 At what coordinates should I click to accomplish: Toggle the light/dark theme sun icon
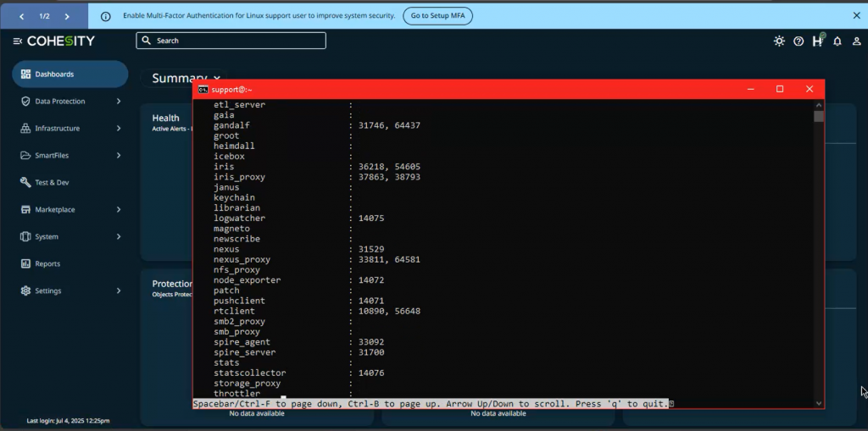779,41
